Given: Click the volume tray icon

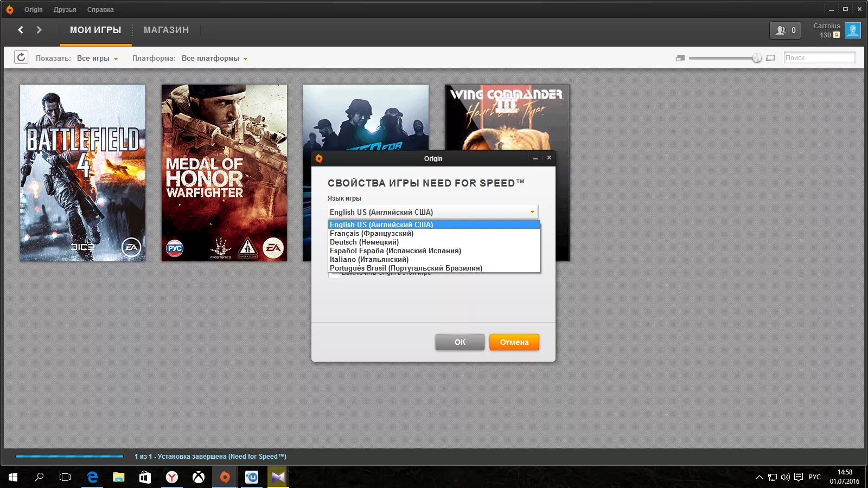Looking at the screenshot, I should coord(785,477).
